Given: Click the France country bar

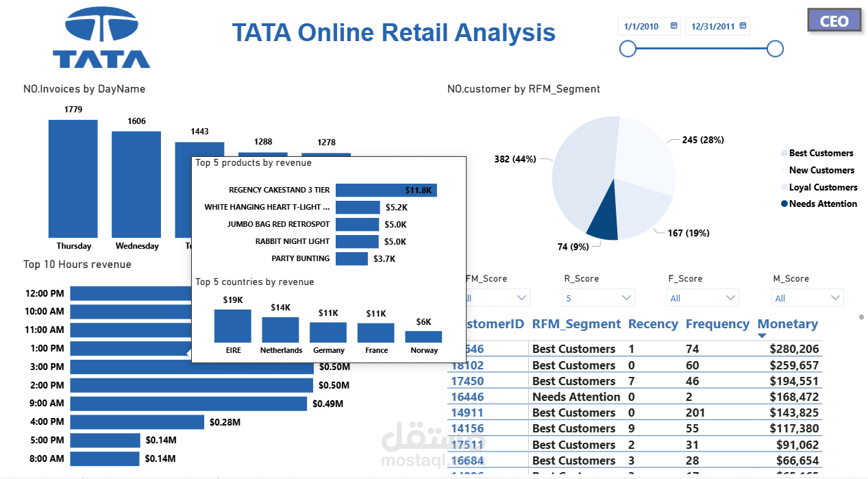Looking at the screenshot, I should click(x=375, y=333).
